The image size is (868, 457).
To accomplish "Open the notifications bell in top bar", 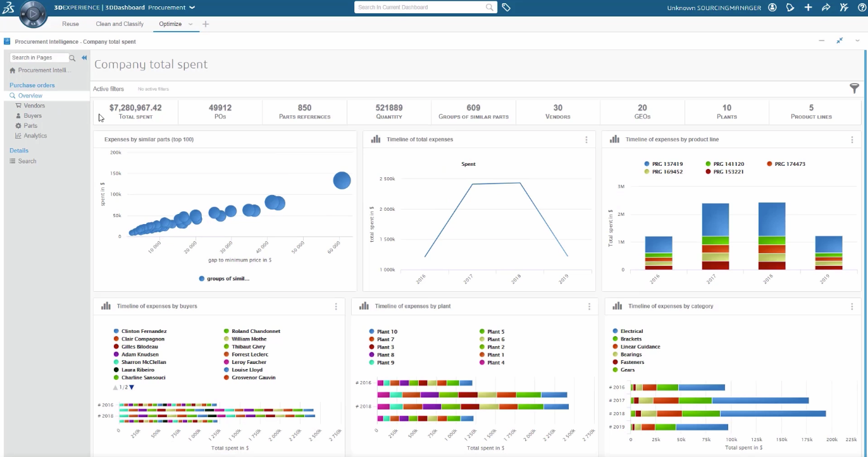I will 790,7.
